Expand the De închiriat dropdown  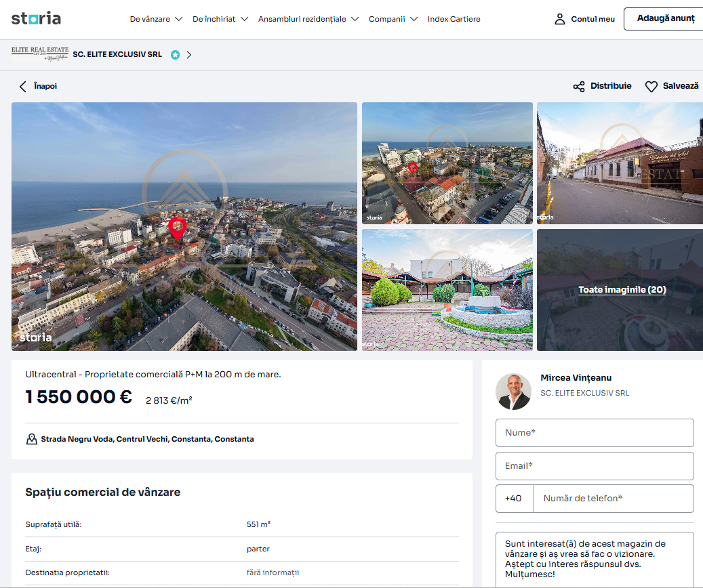220,19
